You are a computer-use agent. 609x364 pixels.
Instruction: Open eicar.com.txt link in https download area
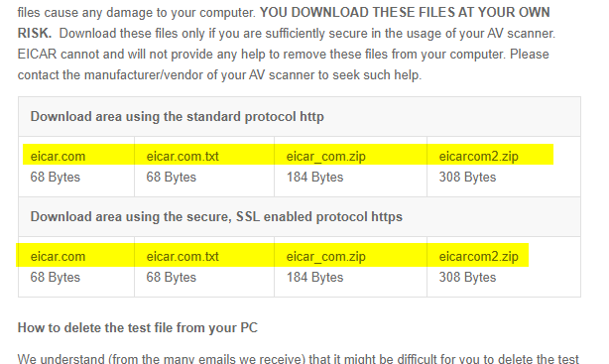click(183, 257)
